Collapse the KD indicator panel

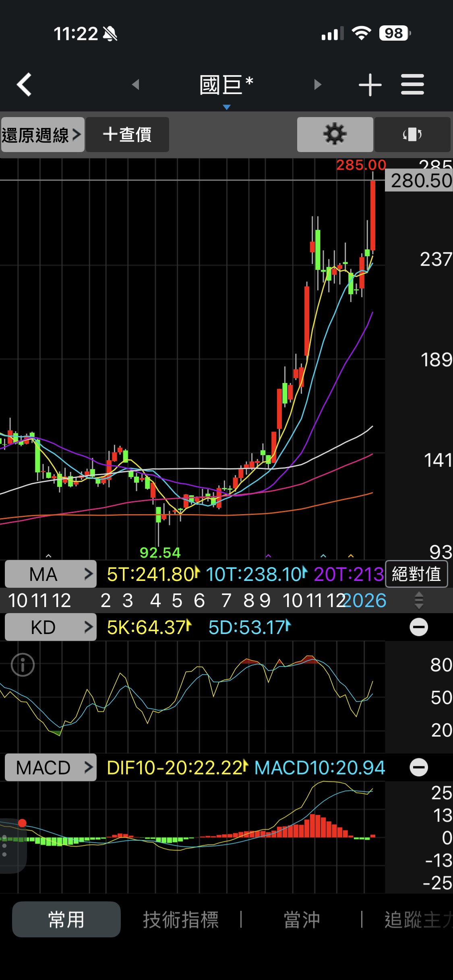click(418, 627)
